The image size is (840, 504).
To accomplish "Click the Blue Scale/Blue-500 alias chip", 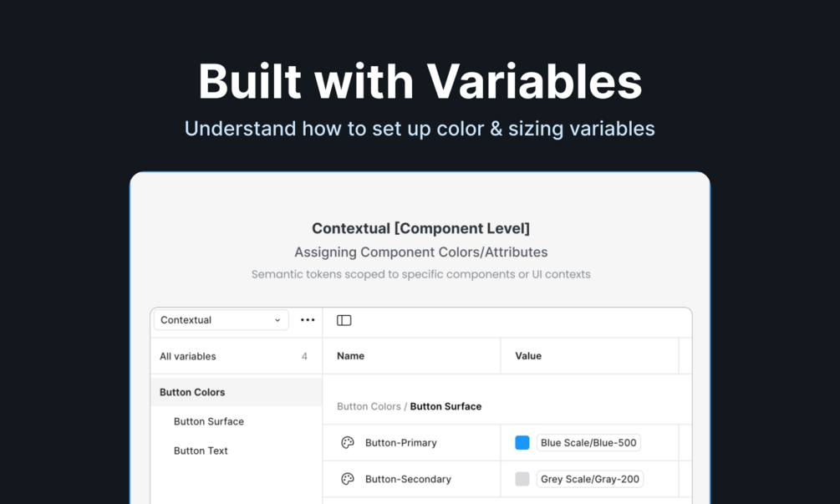I will click(588, 442).
